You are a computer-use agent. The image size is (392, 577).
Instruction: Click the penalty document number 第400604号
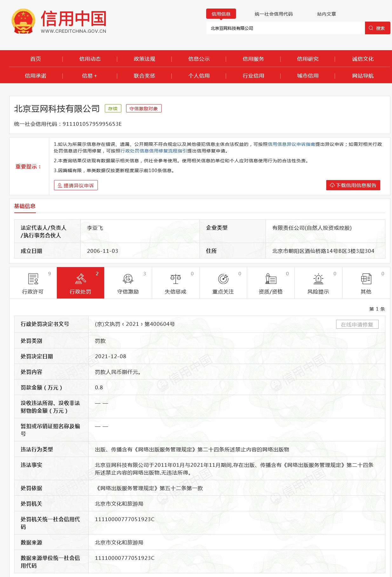click(x=160, y=324)
